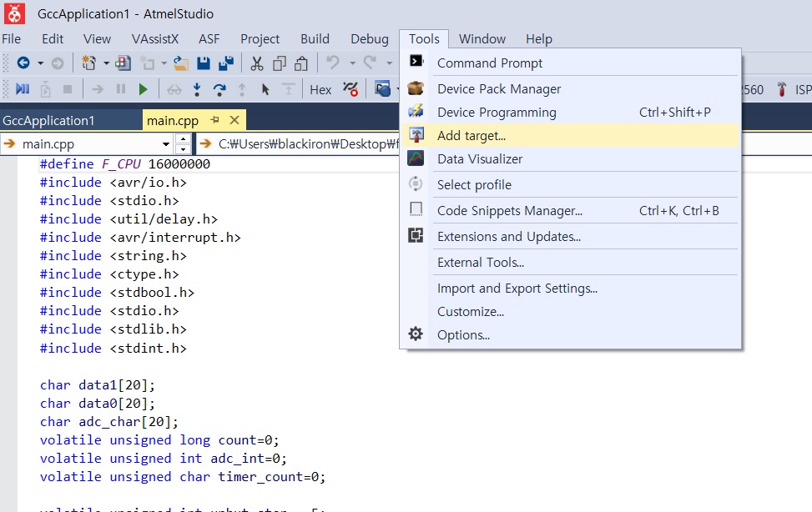Launch Data Visualizer from the menu

[570, 159]
